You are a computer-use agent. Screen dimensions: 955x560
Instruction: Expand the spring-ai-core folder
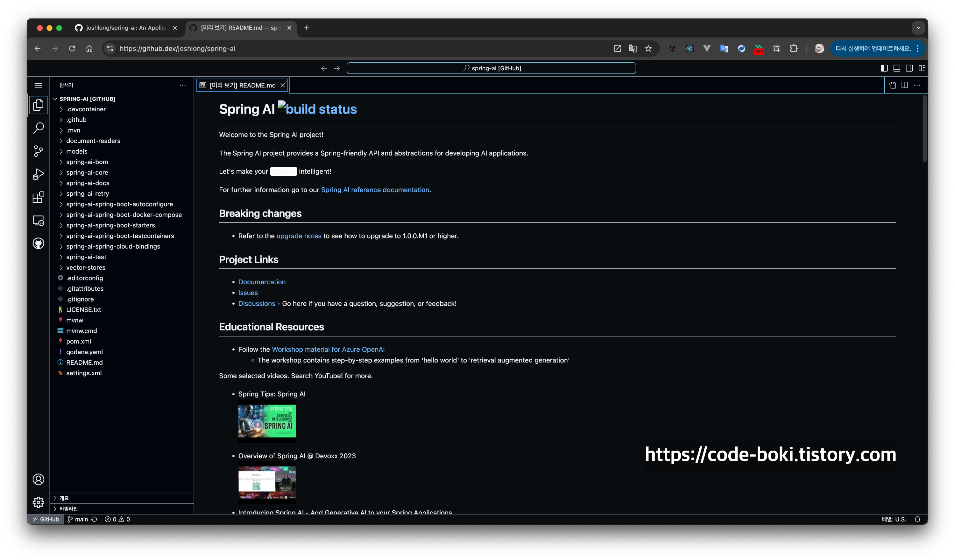pyautogui.click(x=87, y=172)
